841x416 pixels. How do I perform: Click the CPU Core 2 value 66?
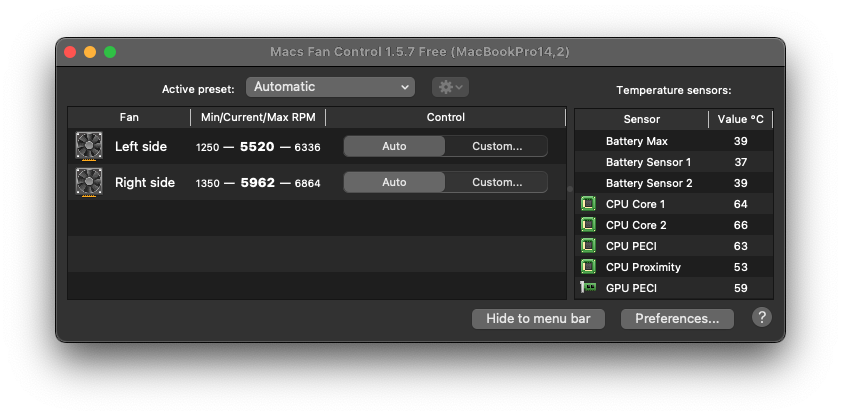740,225
